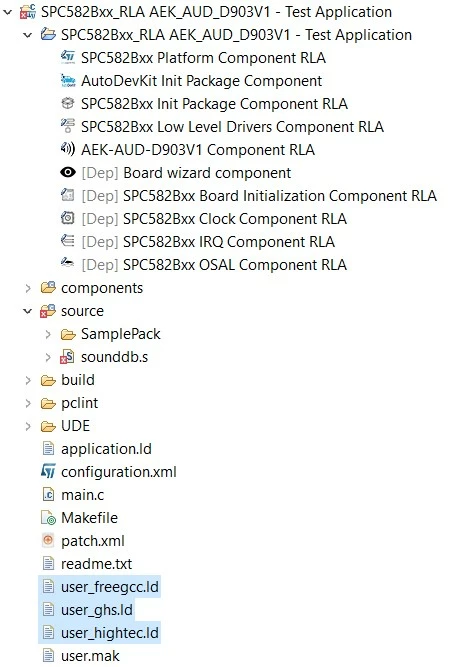Collapse the source folder
452x667 pixels.
pos(28,311)
